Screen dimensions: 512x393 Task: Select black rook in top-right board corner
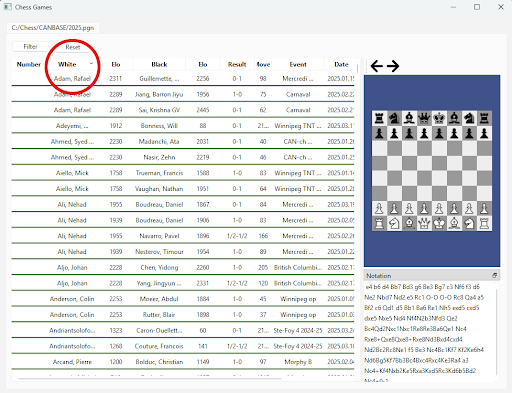484,118
